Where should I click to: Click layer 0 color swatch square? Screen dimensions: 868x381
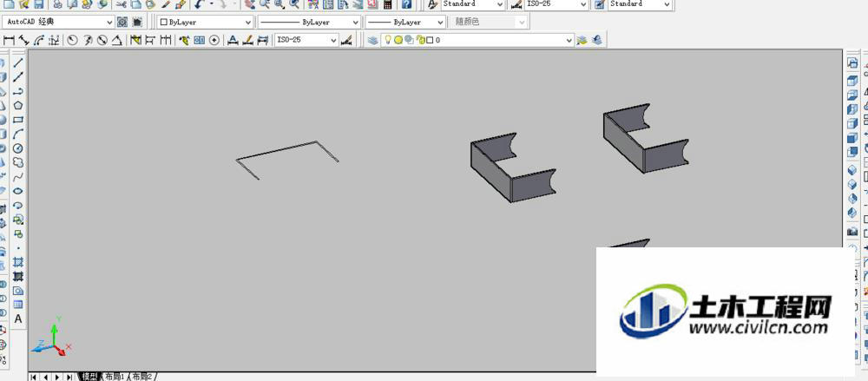coord(430,41)
